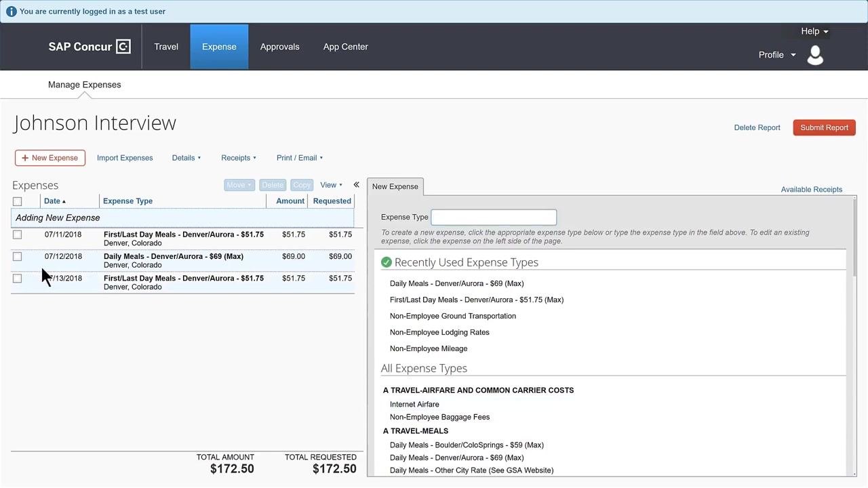
Task: Select the New Expense panel tab
Action: click(x=395, y=186)
